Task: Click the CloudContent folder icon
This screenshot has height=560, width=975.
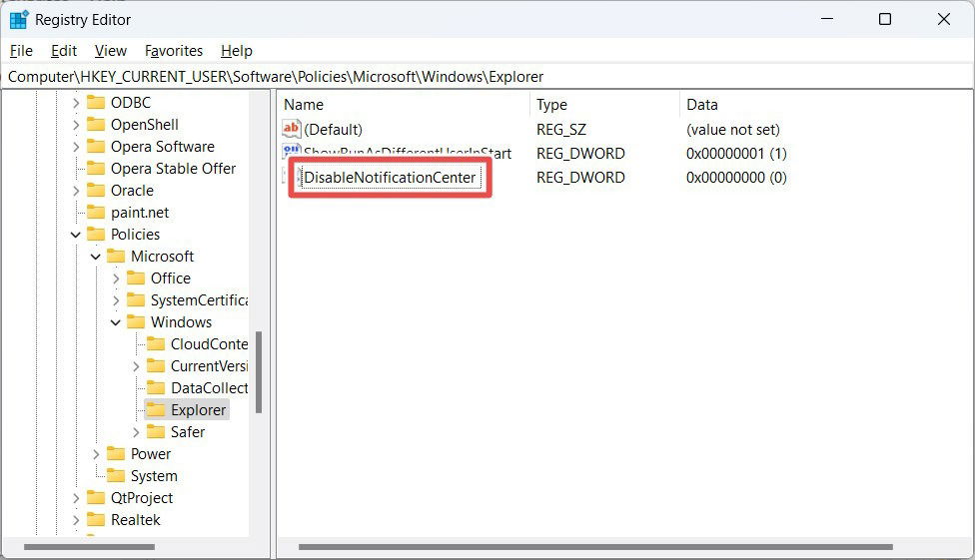Action: (x=156, y=344)
